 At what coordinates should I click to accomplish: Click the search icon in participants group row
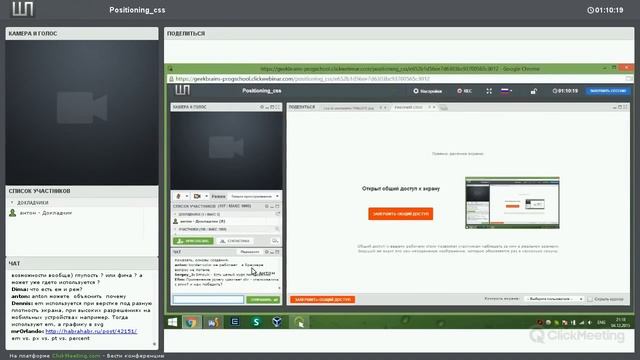(277, 229)
